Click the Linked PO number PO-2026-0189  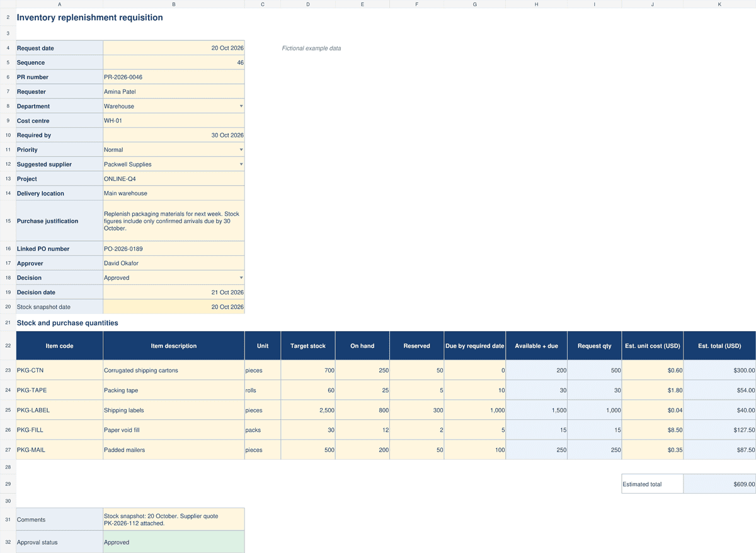click(174, 248)
